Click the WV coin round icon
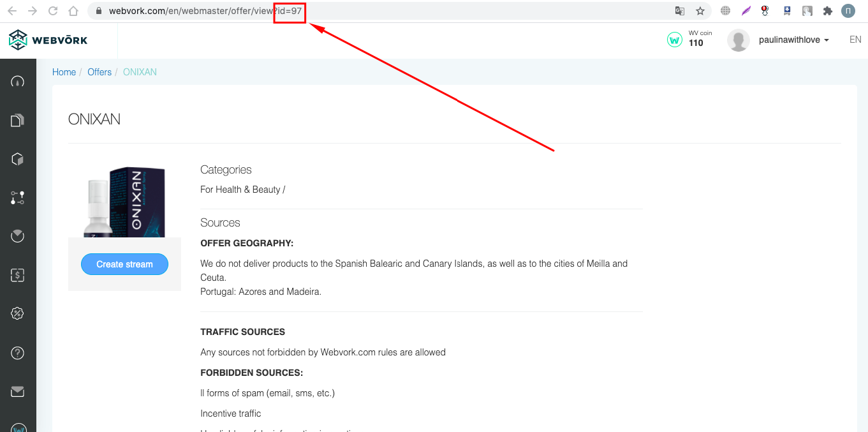Image resolution: width=868 pixels, height=432 pixels. pyautogui.click(x=675, y=40)
